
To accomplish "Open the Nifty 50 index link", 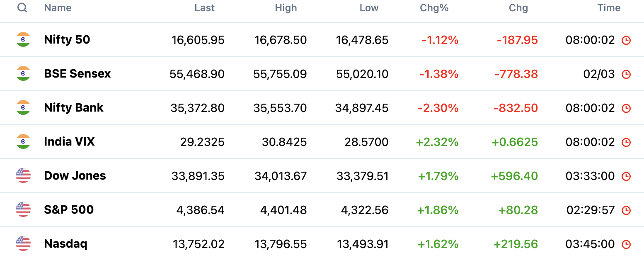I will click(x=67, y=40).
